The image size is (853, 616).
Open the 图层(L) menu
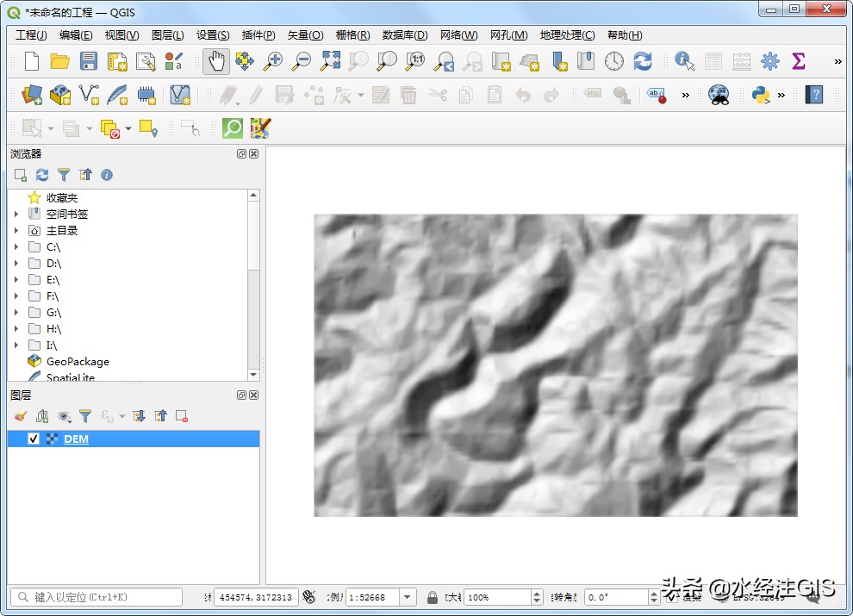[x=167, y=34]
